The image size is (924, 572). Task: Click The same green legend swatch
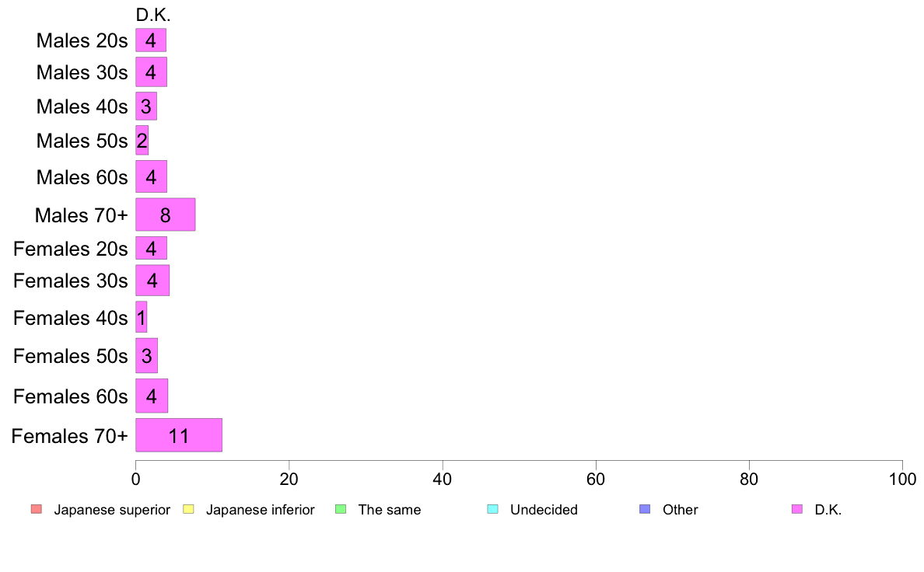coord(341,509)
